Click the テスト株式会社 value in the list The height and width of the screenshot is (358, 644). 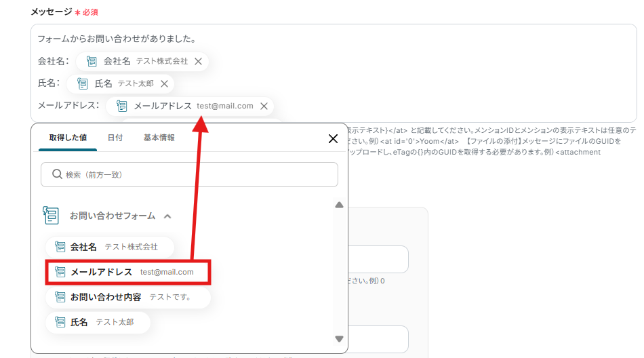131,247
